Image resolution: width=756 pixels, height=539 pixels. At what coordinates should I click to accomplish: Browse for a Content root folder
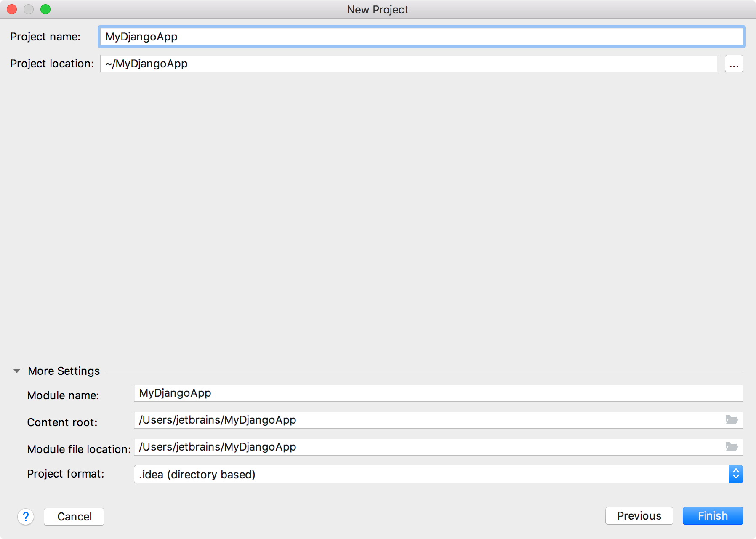[x=732, y=420]
